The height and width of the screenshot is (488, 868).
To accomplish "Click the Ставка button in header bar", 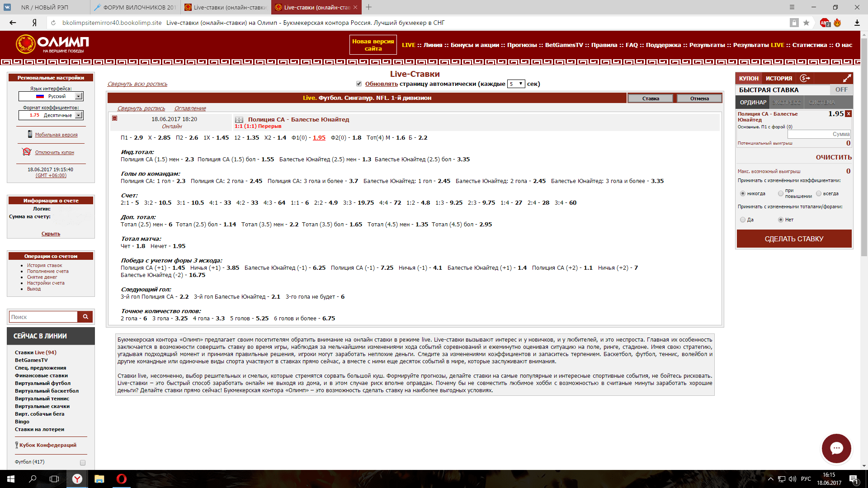I will [x=651, y=98].
